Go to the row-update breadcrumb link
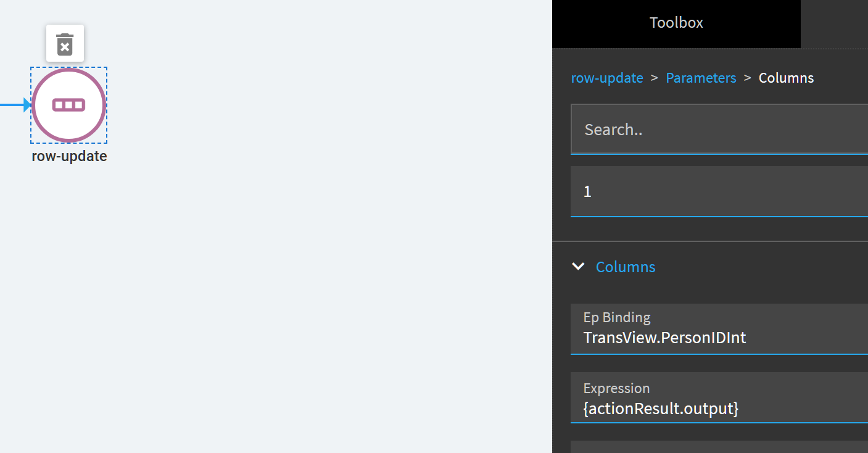868x453 pixels. click(x=607, y=78)
